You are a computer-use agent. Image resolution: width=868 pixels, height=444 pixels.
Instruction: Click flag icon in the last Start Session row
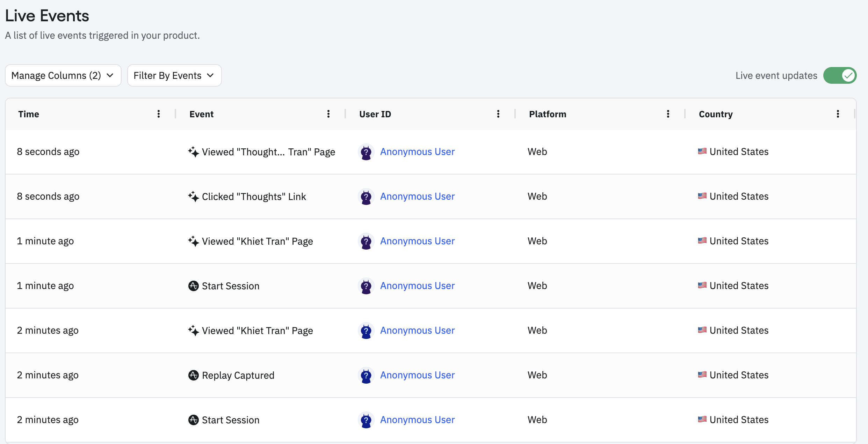point(702,420)
